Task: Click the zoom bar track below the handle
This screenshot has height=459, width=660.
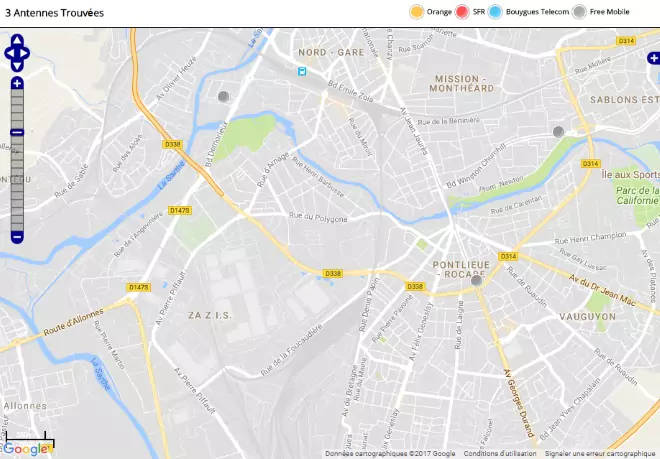Action: point(17,183)
